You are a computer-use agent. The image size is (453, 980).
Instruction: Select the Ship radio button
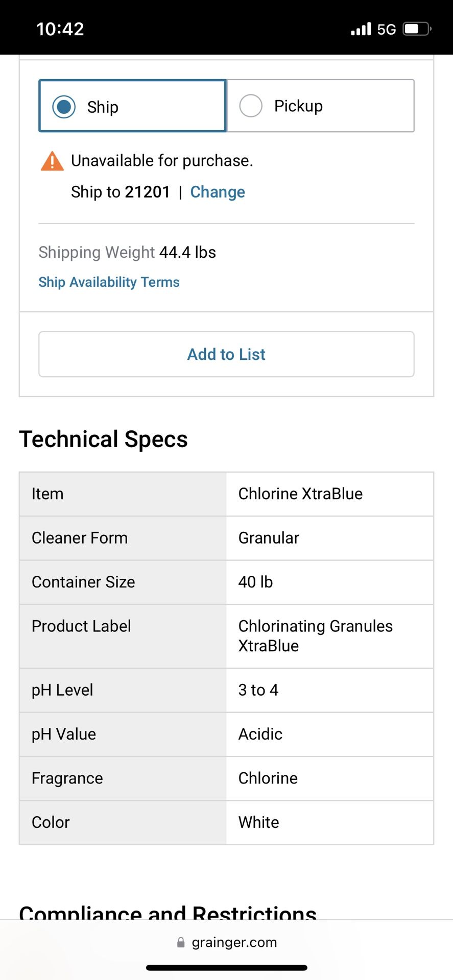click(64, 107)
